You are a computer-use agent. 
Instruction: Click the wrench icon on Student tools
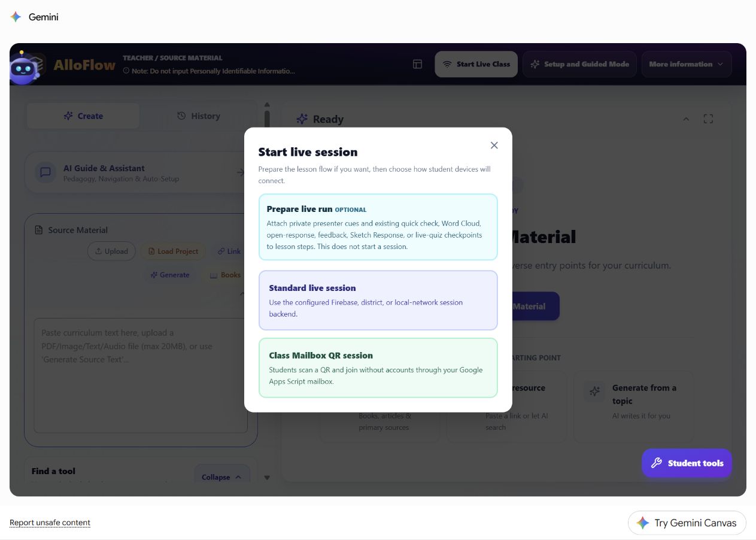click(x=656, y=463)
